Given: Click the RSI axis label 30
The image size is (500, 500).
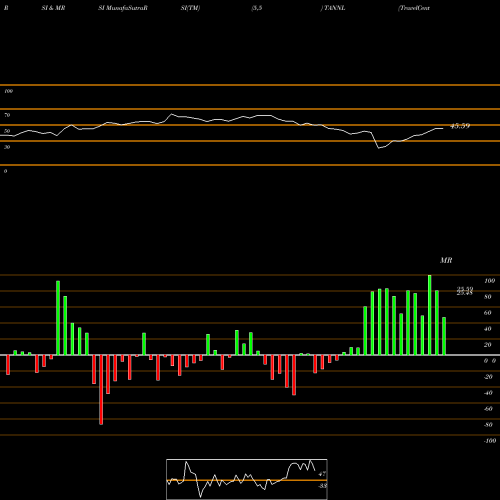Looking at the screenshot, I should click(x=7, y=147).
